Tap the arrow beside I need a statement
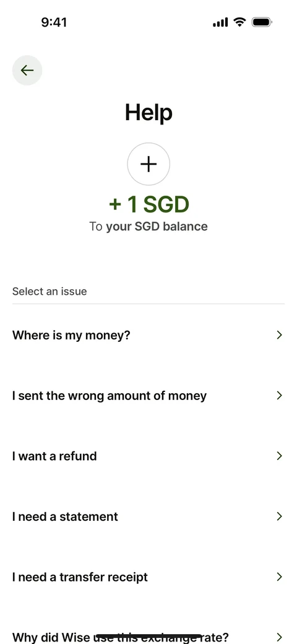Viewport: 297px width, 644px height. point(279,516)
